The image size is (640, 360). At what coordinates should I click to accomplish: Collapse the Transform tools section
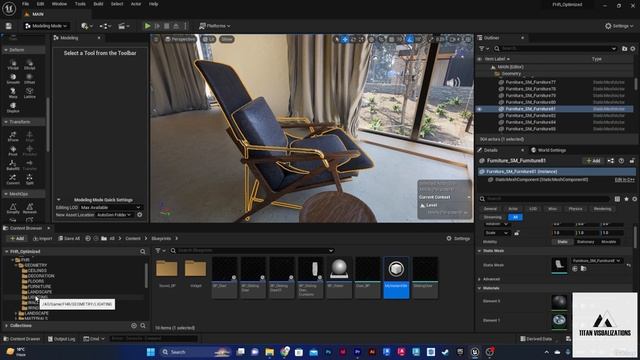click(x=6, y=122)
